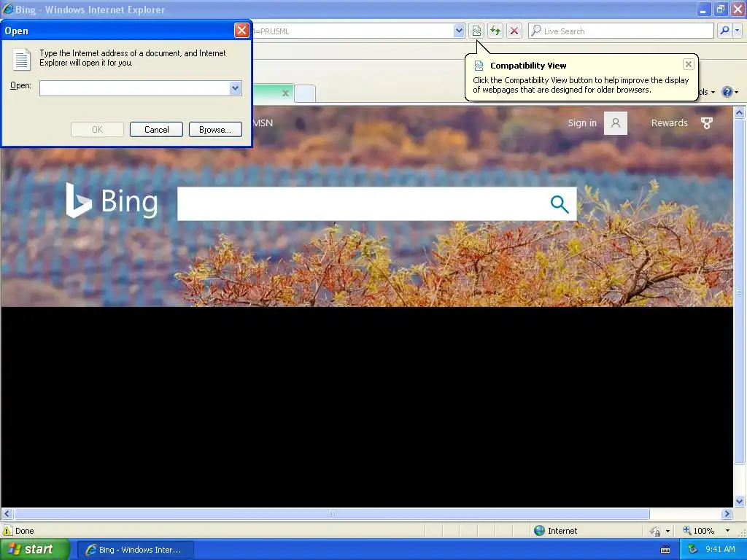
Task: Dismiss the Compatibility View balloon tip
Action: pyautogui.click(x=689, y=64)
